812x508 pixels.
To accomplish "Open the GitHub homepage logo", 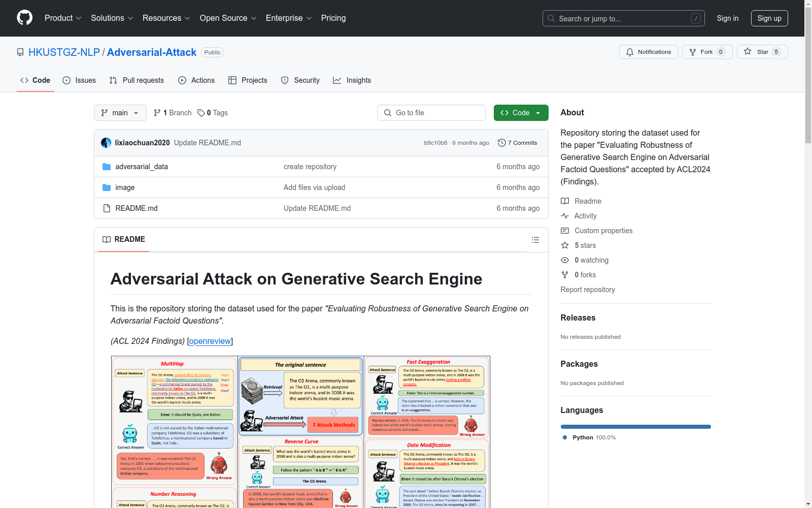I will coord(24,18).
